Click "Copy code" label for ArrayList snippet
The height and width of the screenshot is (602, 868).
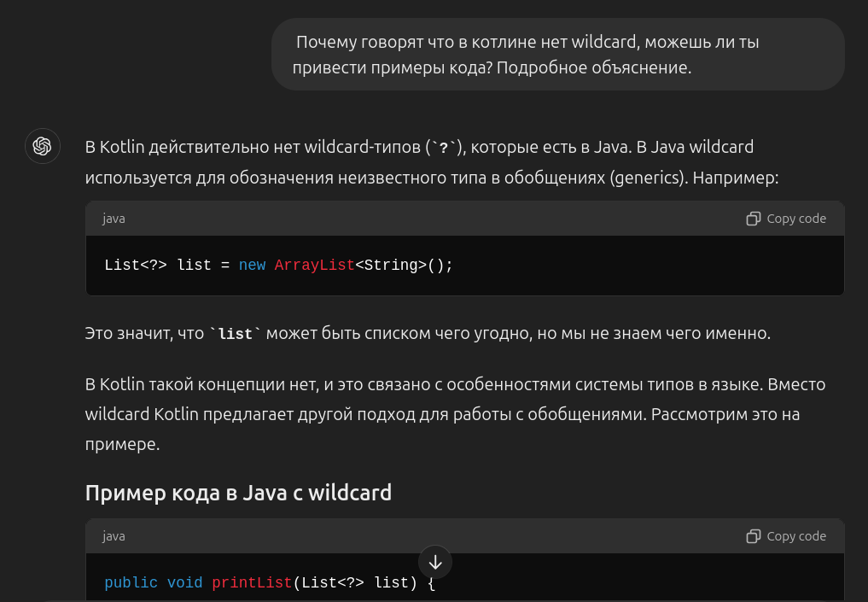tap(796, 219)
